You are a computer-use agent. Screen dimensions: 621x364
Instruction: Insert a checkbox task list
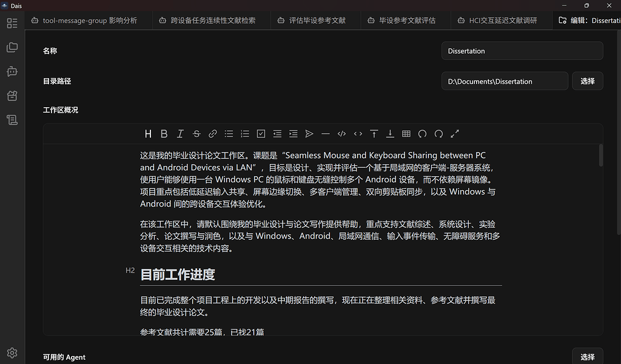(261, 134)
